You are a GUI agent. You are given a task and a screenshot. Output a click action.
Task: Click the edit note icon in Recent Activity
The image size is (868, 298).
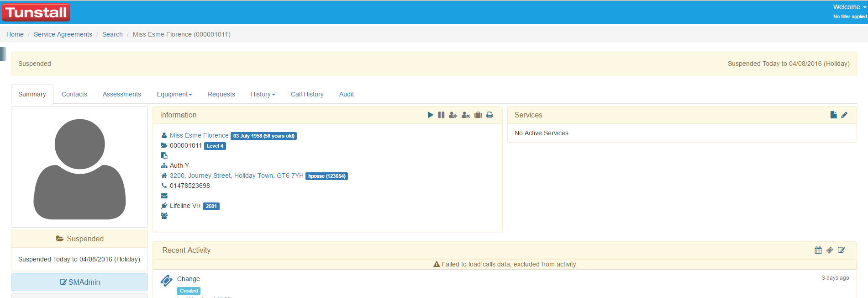842,250
